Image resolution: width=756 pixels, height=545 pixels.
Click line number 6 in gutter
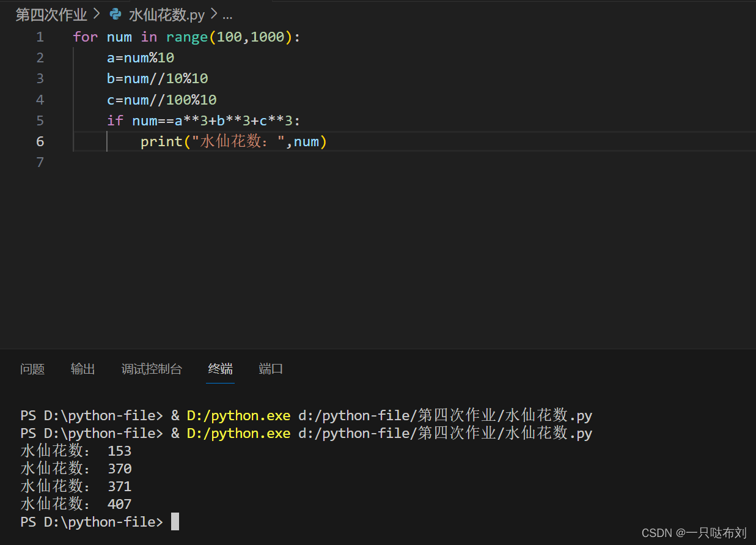(x=40, y=141)
